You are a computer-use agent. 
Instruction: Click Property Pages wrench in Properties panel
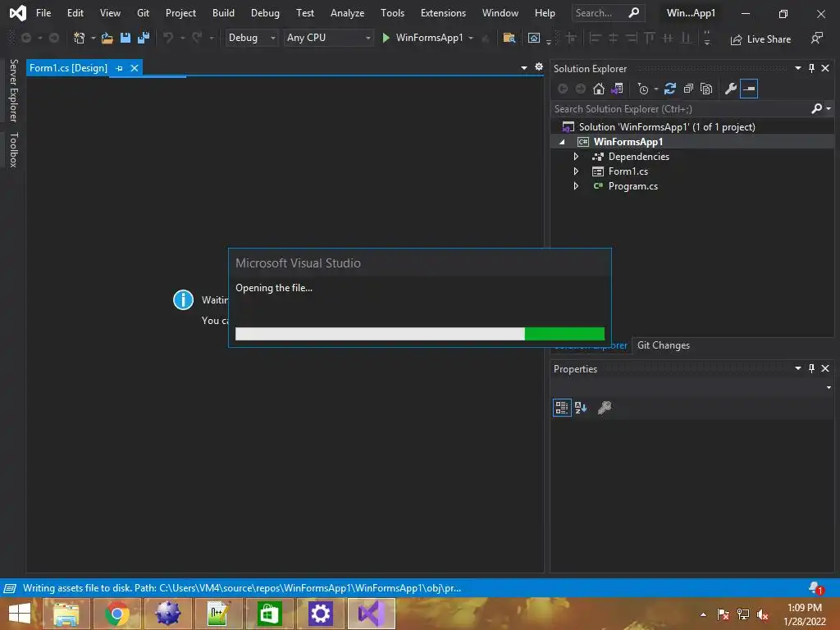[605, 408]
